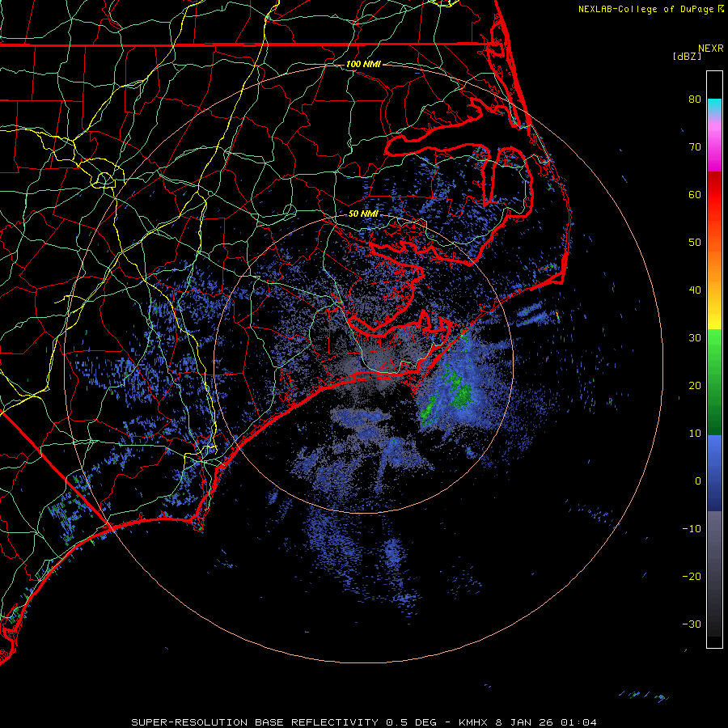Click the -30 value on the dBZ scale
This screenshot has width=728, height=728.
tap(692, 624)
